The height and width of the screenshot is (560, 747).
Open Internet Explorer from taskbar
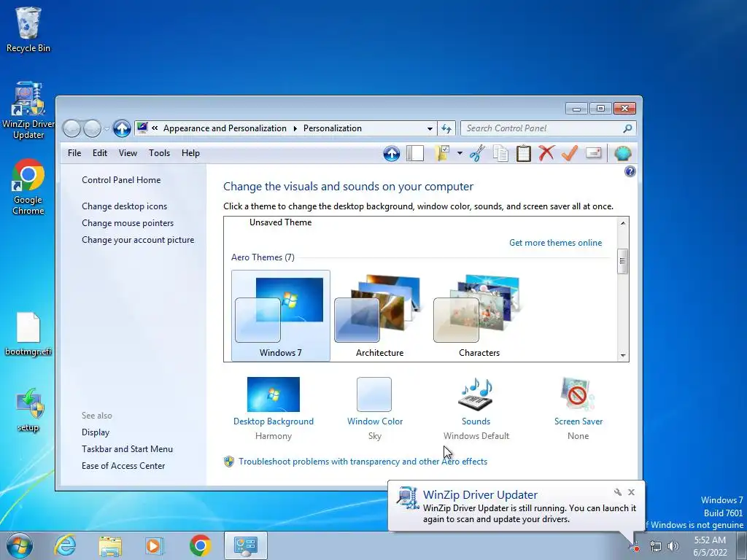pos(65,545)
